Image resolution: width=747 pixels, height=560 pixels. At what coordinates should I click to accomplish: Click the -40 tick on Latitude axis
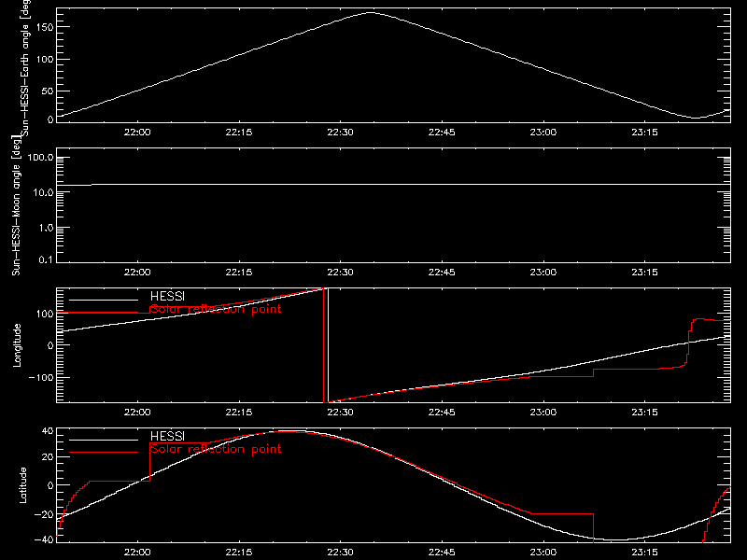pyautogui.click(x=44, y=539)
